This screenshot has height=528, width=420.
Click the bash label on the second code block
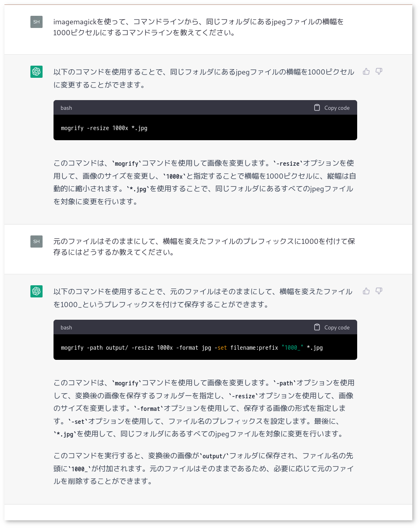tap(66, 328)
